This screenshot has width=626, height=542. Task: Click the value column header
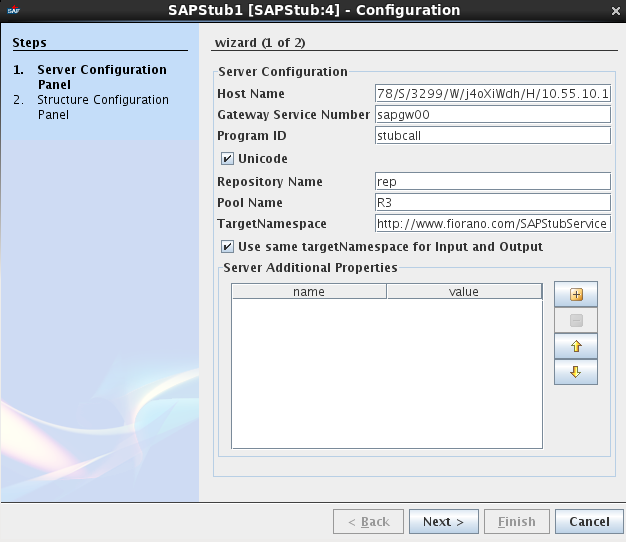(x=464, y=292)
